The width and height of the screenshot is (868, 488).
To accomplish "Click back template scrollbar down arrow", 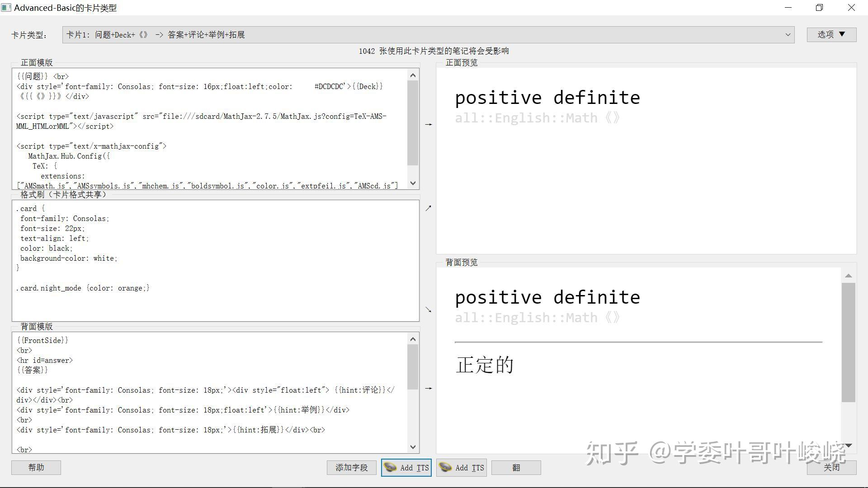I will (x=413, y=447).
